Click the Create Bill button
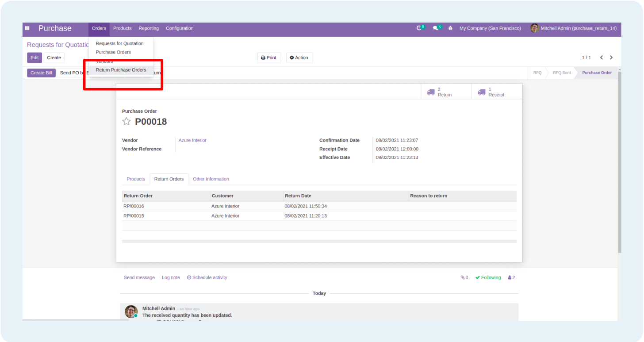 tap(41, 73)
